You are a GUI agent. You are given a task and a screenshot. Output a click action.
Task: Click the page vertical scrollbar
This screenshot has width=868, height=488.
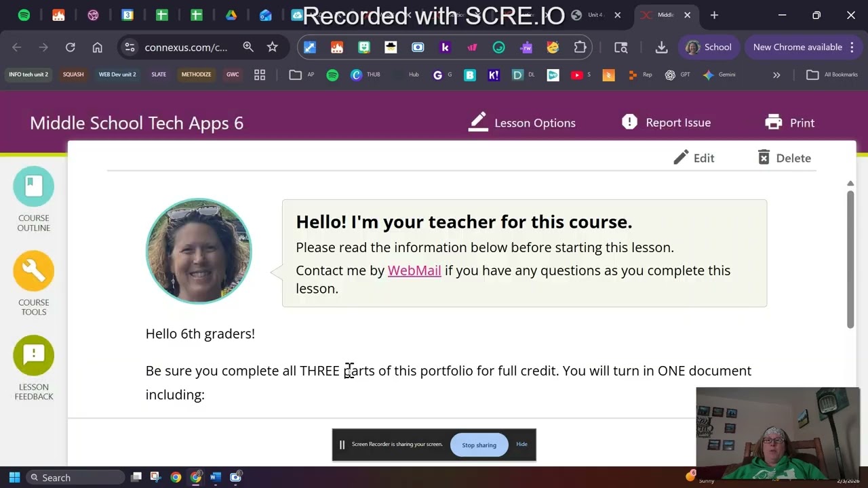[x=850, y=259]
